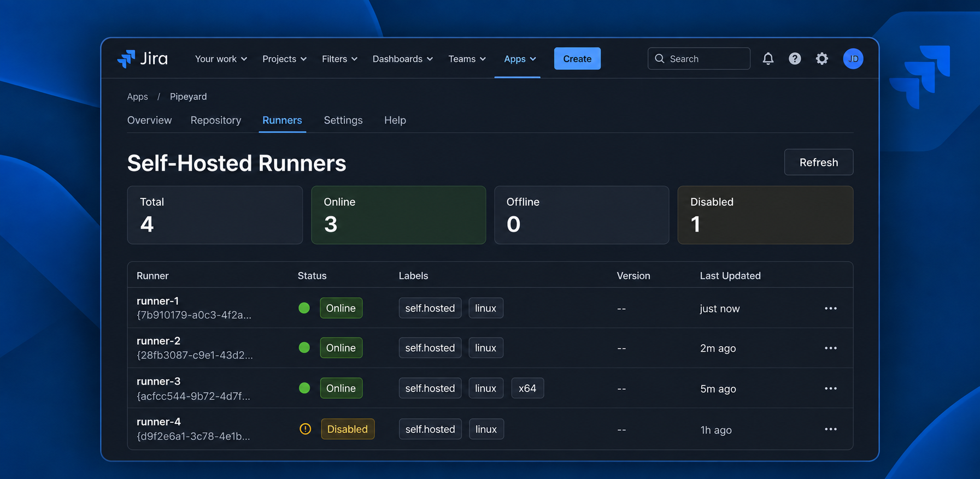This screenshot has height=479, width=980.
Task: Go to Apps breadcrumb link
Action: pos(137,97)
